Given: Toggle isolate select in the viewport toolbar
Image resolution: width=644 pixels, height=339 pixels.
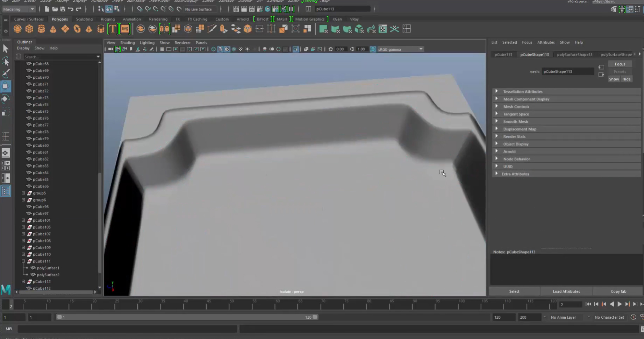Looking at the screenshot, I should 295,49.
